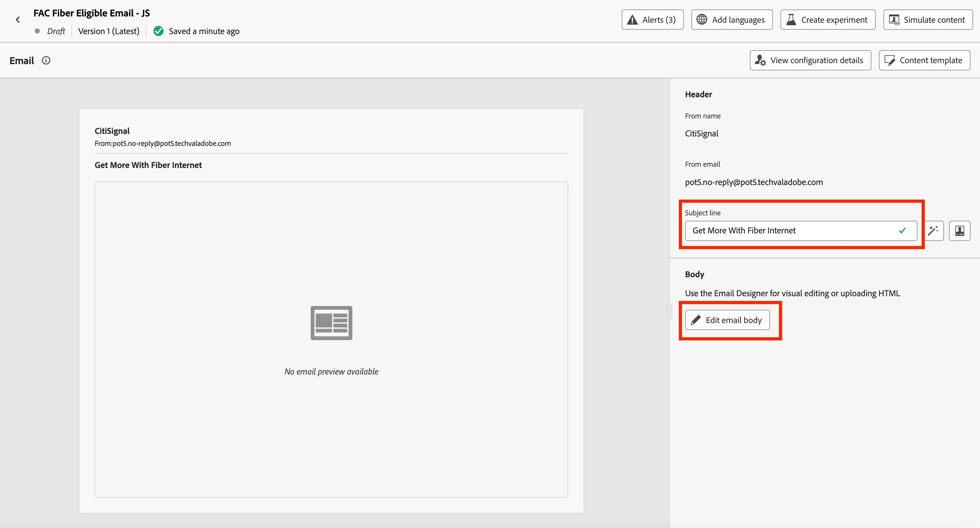Click the preview subject 'Get More With Fiber Internet'
The height and width of the screenshot is (528, 980).
point(148,165)
